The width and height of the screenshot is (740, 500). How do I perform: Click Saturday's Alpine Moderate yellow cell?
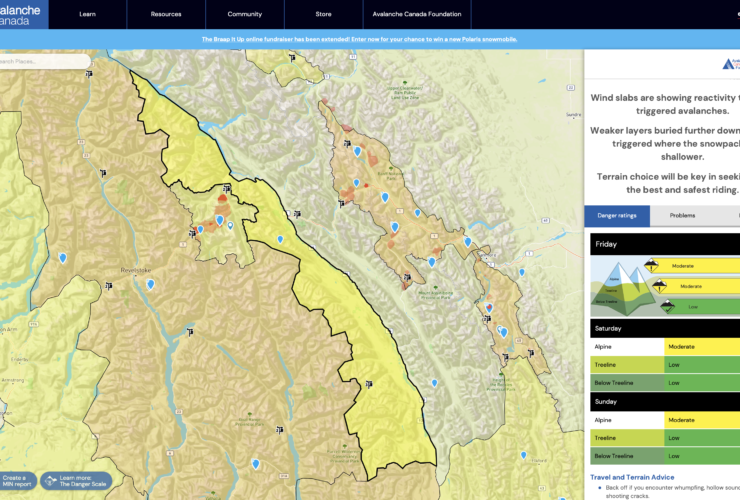point(701,347)
